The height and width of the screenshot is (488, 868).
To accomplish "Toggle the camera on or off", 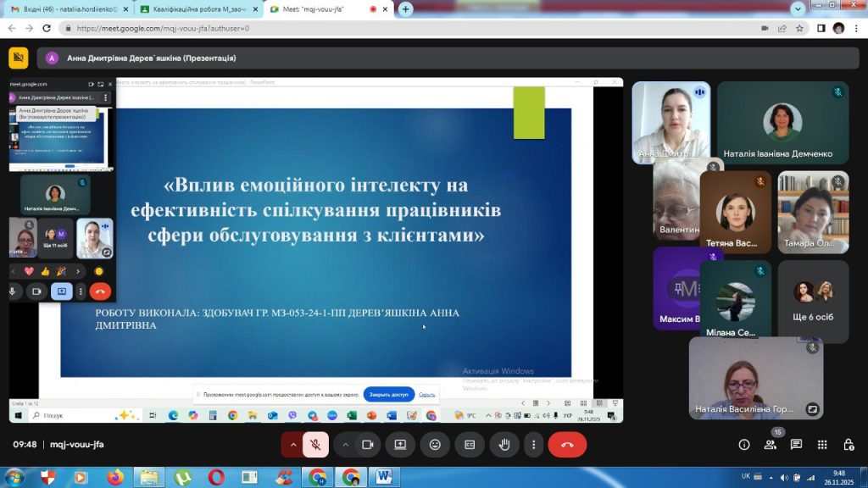I will [368, 445].
